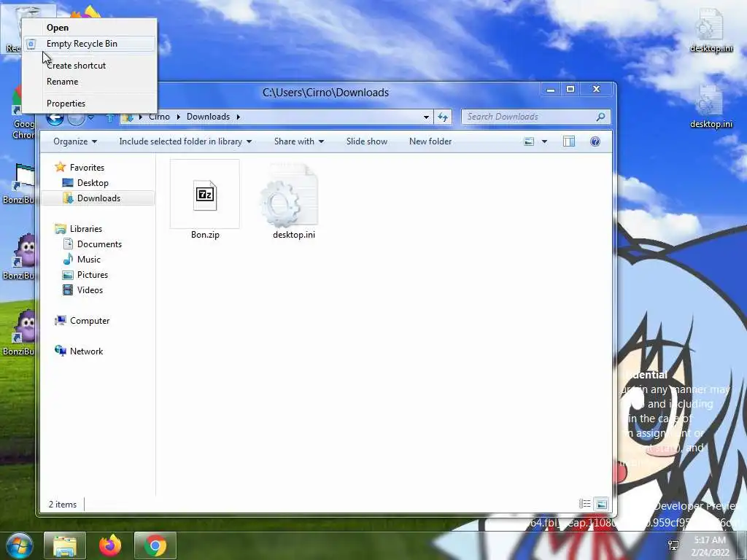
Task: Expand Include selected folder in library
Action: click(185, 141)
